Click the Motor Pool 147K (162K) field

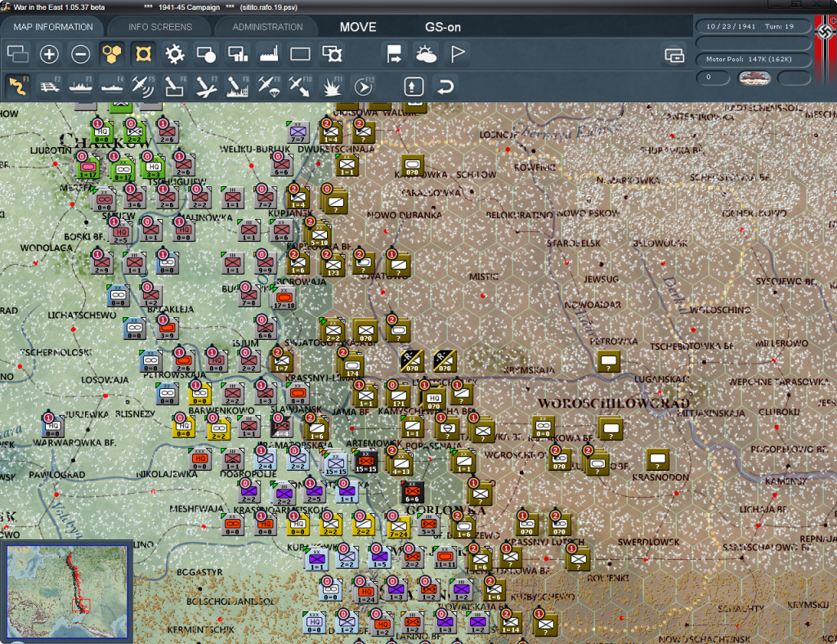(x=753, y=59)
